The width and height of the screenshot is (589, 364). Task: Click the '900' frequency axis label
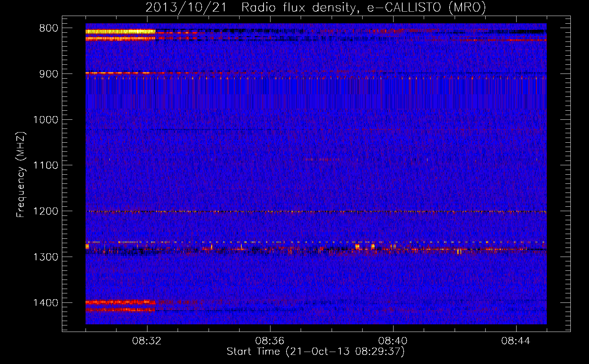click(49, 74)
